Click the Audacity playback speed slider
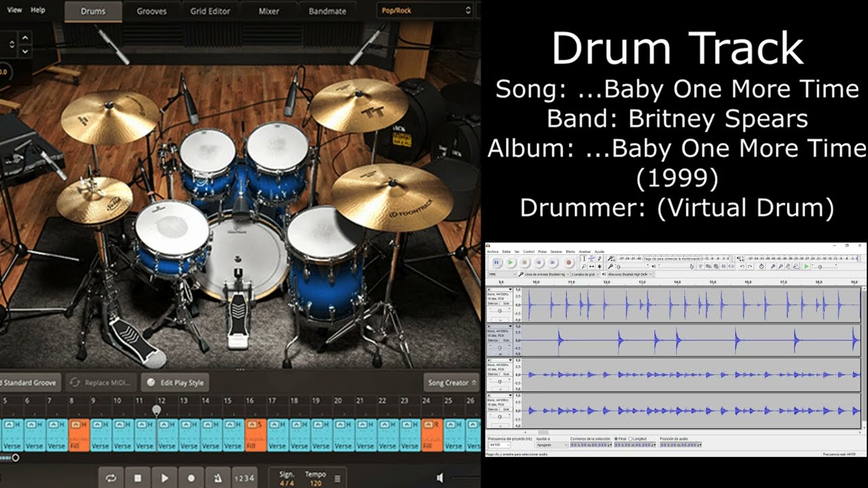This screenshot has width=868, height=488. tap(825, 266)
